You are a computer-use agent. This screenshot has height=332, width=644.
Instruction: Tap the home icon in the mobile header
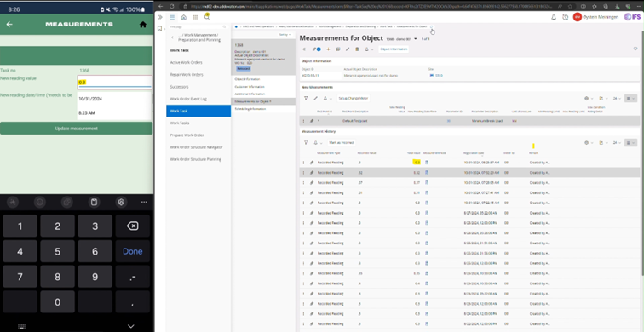[x=143, y=24]
